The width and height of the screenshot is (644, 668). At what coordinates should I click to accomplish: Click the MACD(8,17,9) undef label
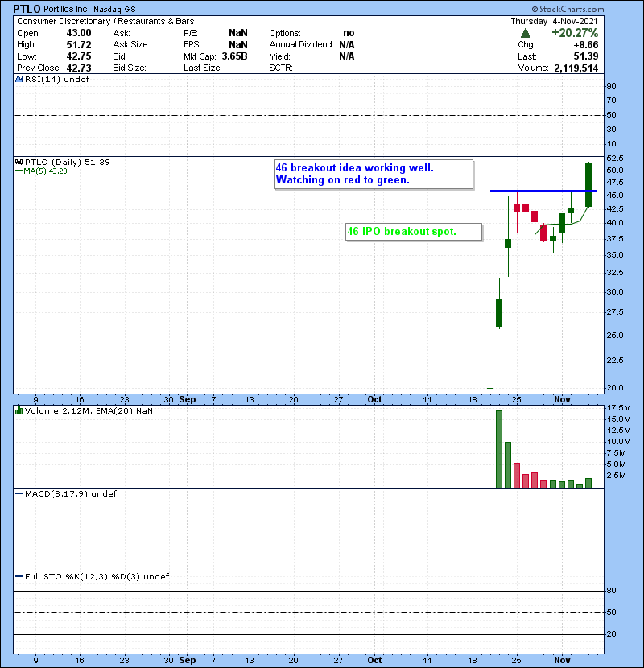tap(71, 494)
